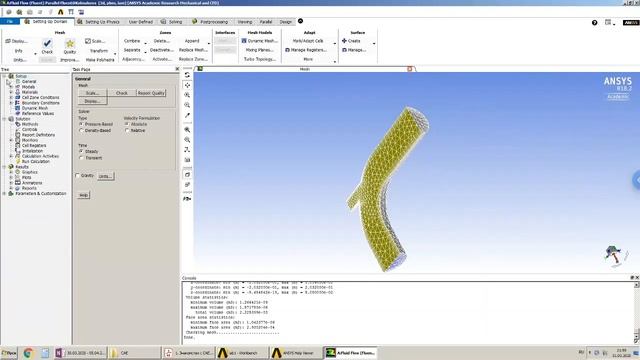Switch to the Viewing tab
This screenshot has width=640, height=360.
244,22
